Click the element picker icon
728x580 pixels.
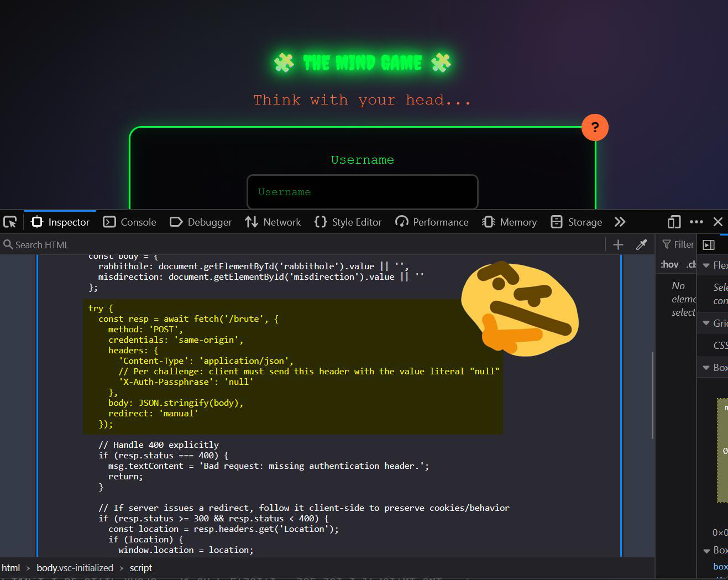click(x=11, y=222)
